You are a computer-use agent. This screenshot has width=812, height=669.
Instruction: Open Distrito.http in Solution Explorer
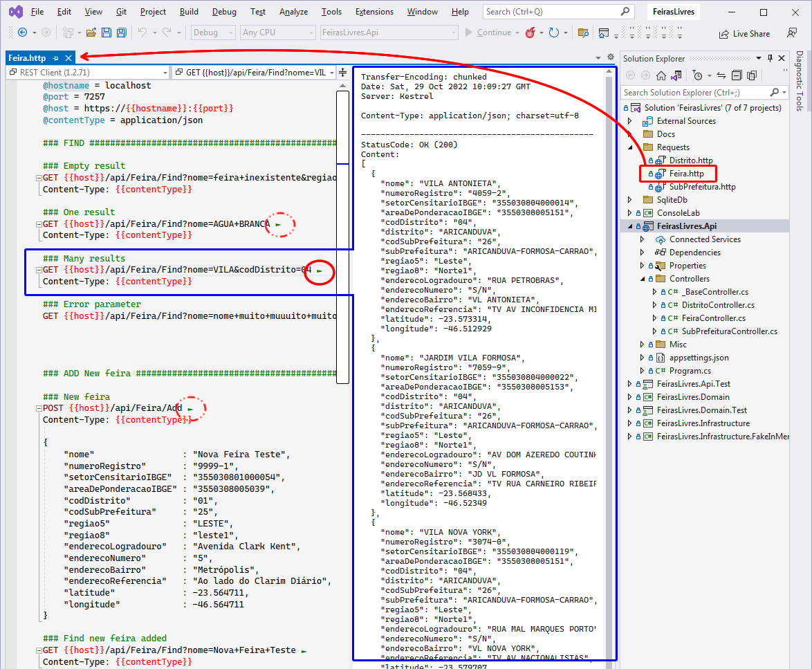(691, 161)
